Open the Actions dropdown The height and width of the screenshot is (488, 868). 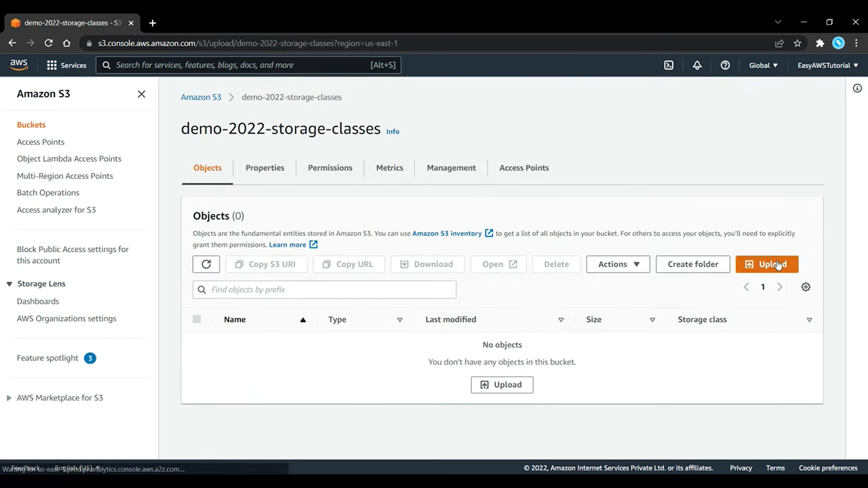point(618,264)
